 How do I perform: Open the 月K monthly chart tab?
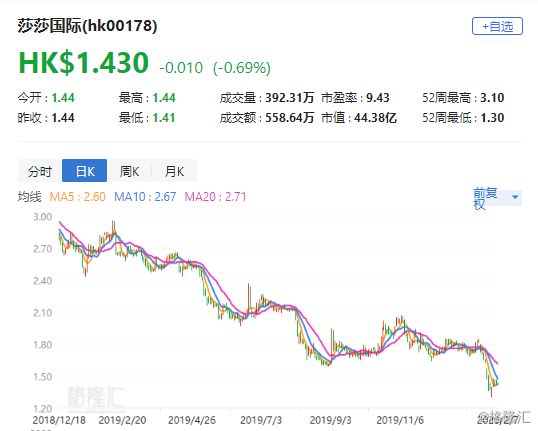coord(174,171)
